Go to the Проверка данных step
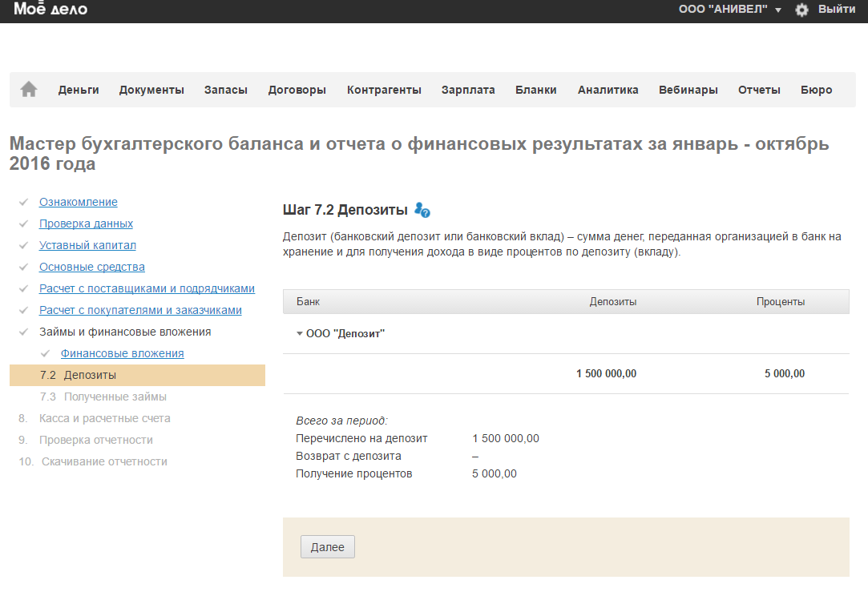Viewport: 868px width, 600px height. pyautogui.click(x=86, y=223)
